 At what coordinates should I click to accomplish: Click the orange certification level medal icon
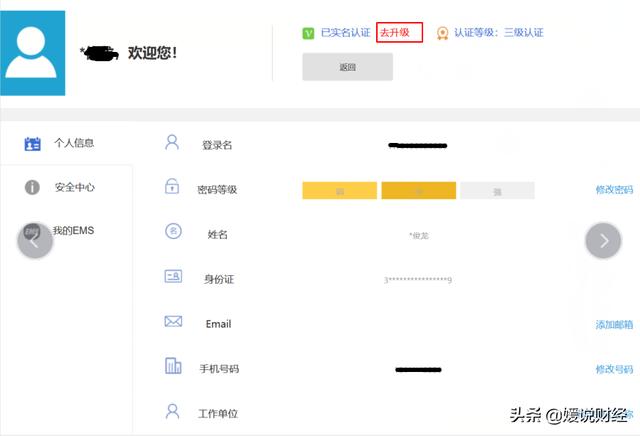coord(442,33)
